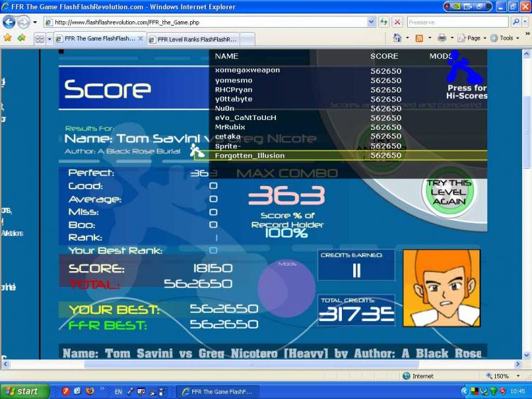
Task: Click the blue Hi-Scores figure icon
Action: tap(462, 67)
